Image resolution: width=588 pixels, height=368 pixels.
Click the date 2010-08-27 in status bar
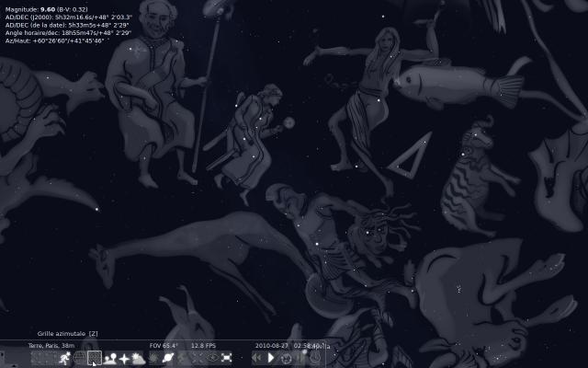pyautogui.click(x=272, y=346)
